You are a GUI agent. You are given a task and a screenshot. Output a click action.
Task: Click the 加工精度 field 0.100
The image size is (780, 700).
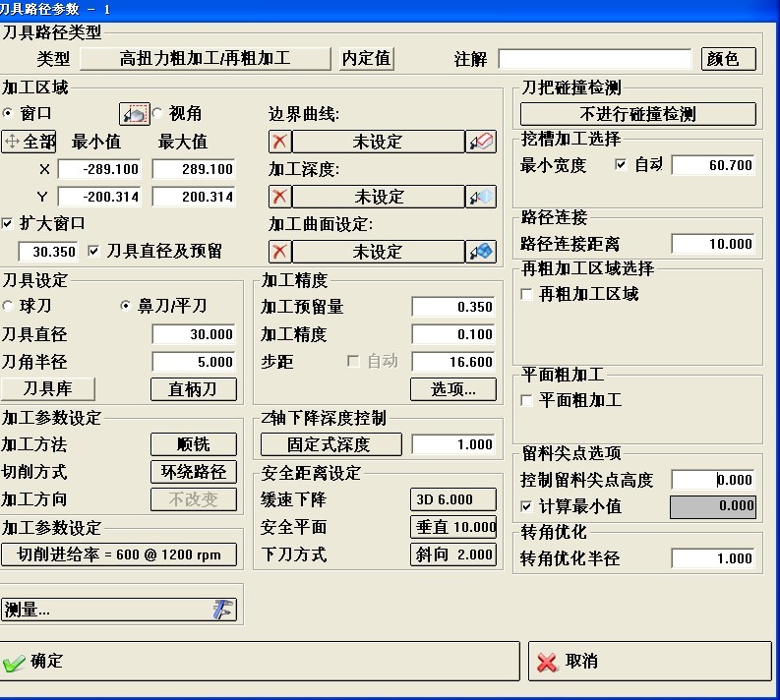[453, 334]
